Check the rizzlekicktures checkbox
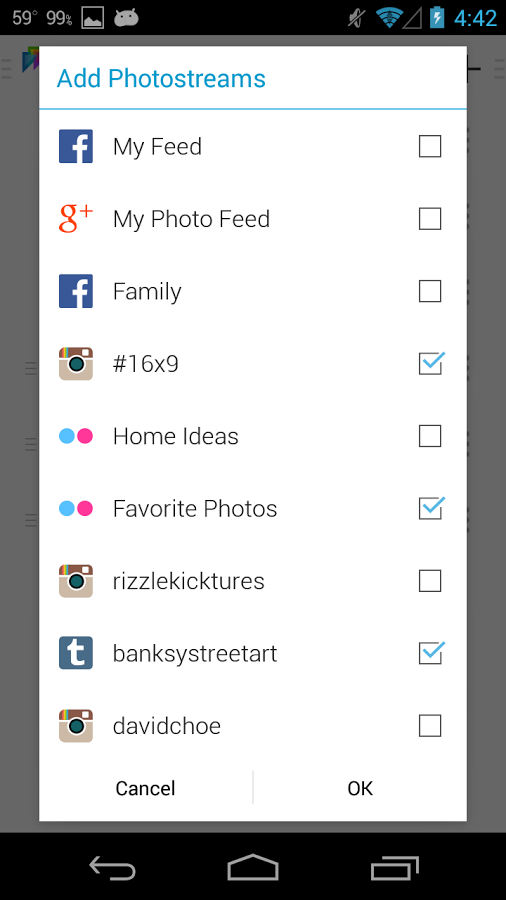506x900 pixels. 430,581
